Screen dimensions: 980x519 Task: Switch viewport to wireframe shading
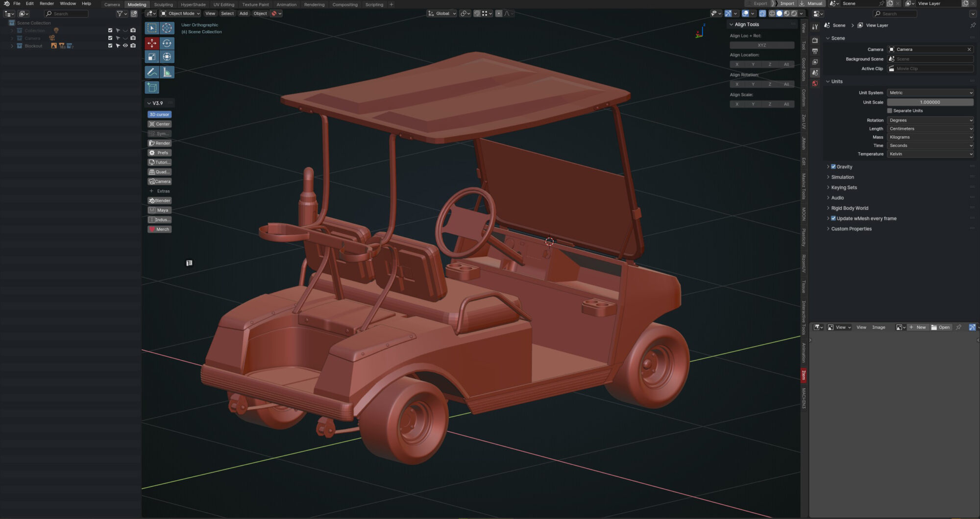[x=772, y=14]
